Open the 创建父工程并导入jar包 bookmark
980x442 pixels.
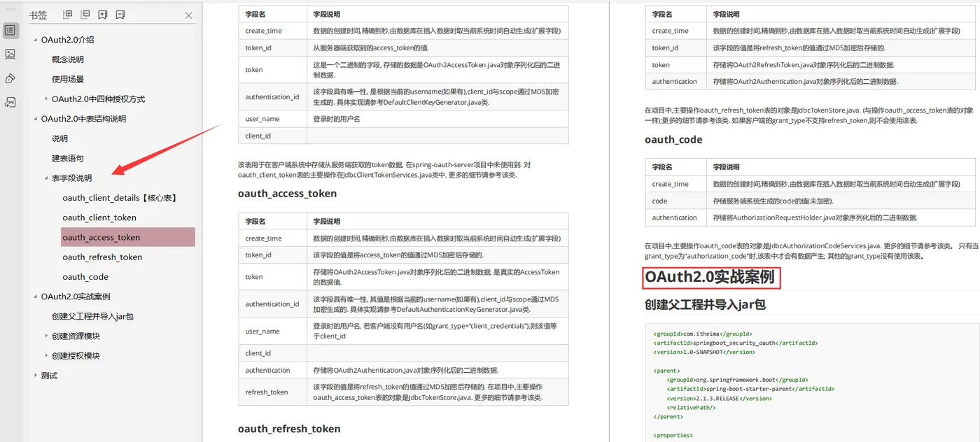tap(92, 316)
